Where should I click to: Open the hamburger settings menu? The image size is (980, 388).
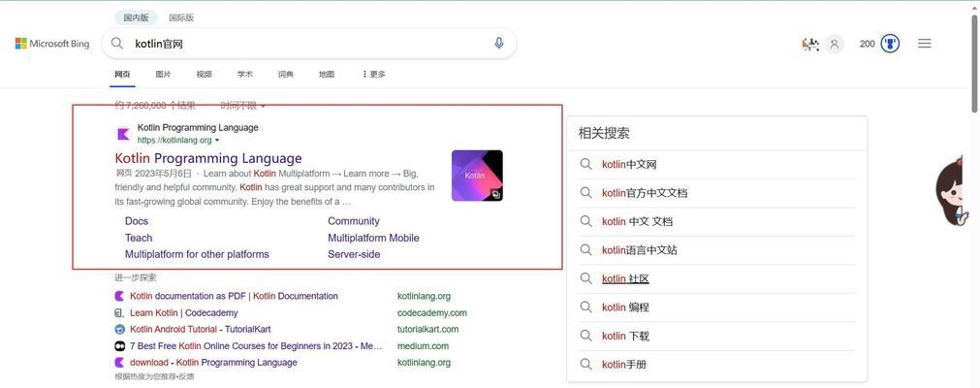point(925,44)
